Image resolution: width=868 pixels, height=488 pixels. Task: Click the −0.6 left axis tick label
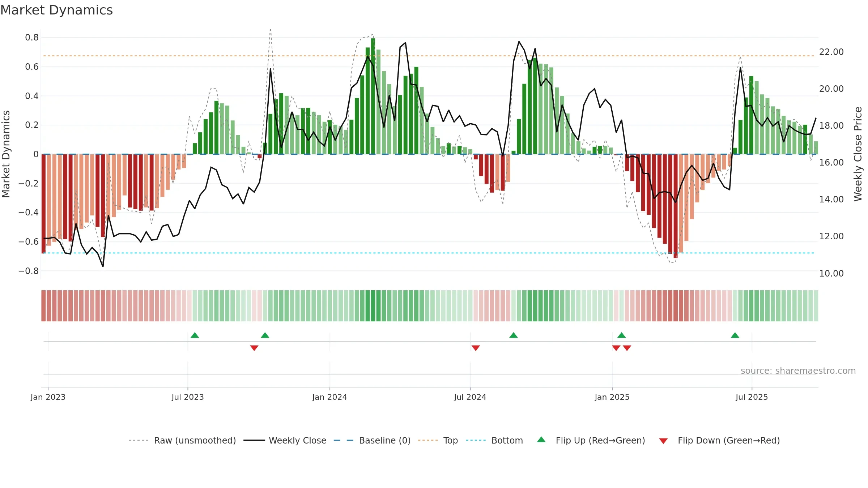point(29,241)
